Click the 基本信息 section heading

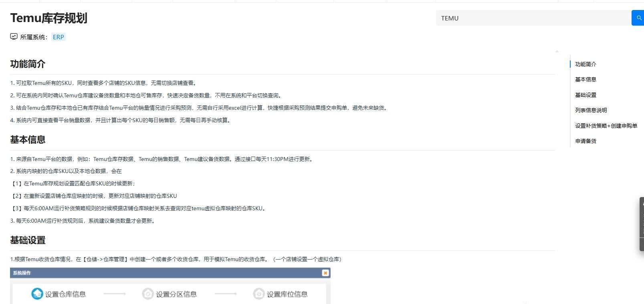tap(28, 140)
